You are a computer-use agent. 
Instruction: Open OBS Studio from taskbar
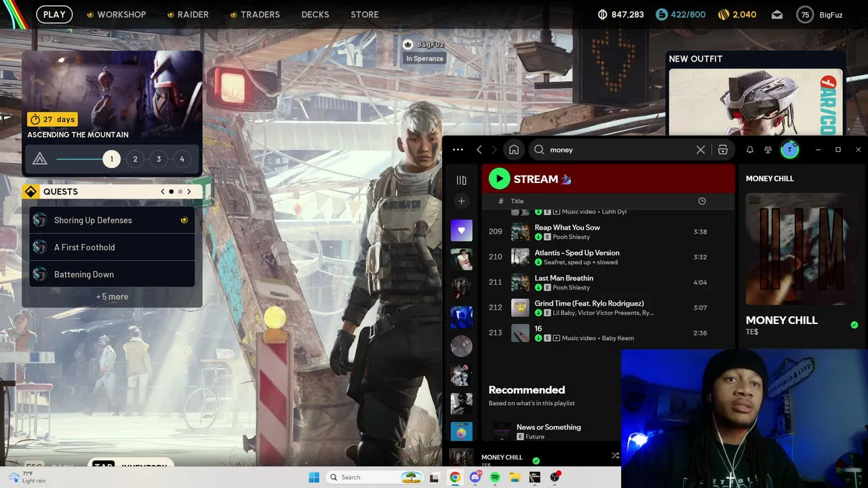coord(555,477)
